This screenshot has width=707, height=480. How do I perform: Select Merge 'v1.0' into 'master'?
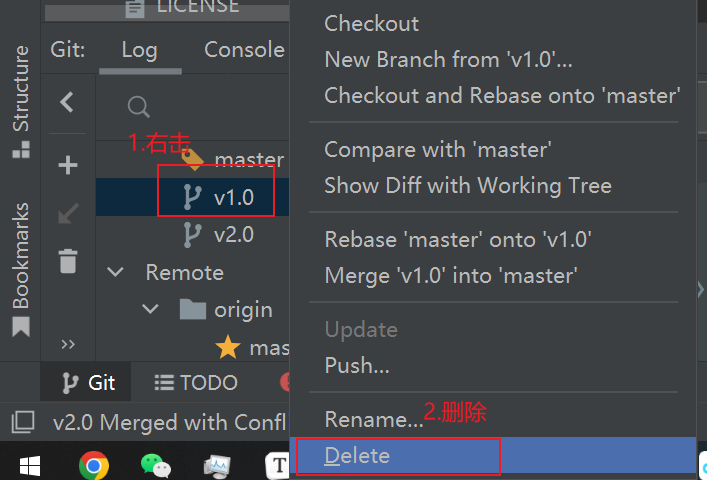click(451, 274)
